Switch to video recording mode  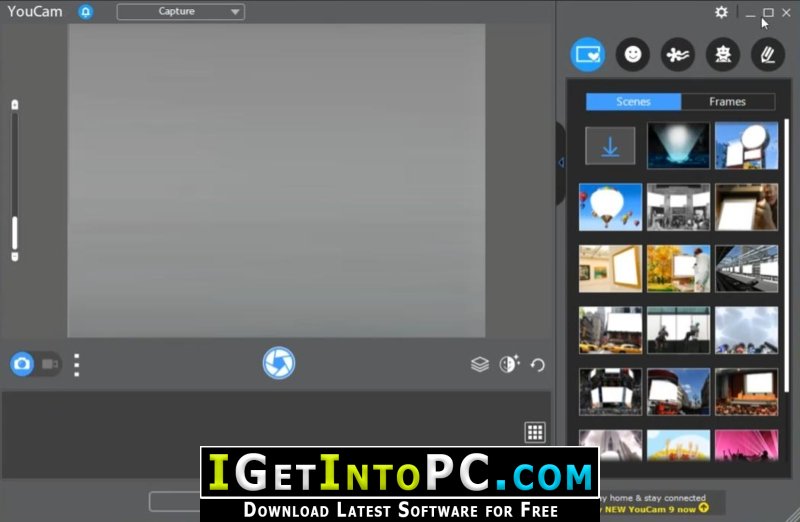click(49, 364)
